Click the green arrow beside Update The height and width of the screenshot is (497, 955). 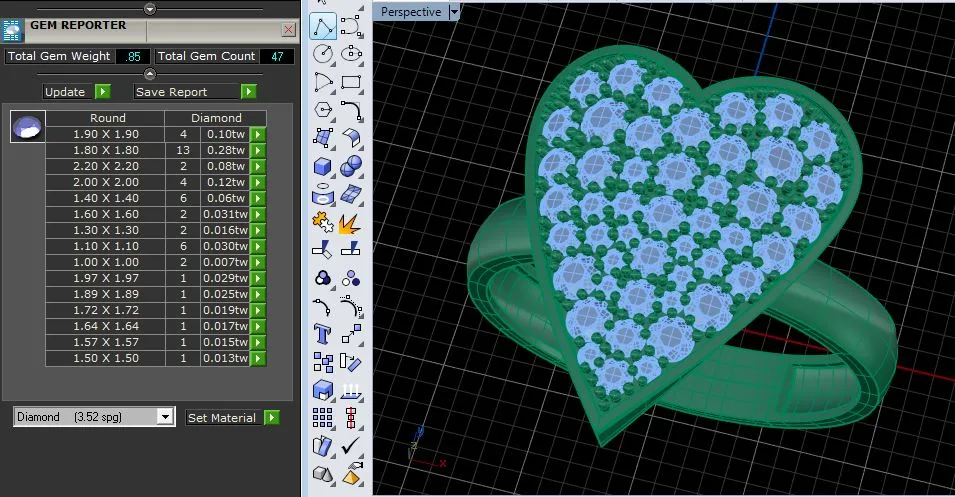click(103, 91)
